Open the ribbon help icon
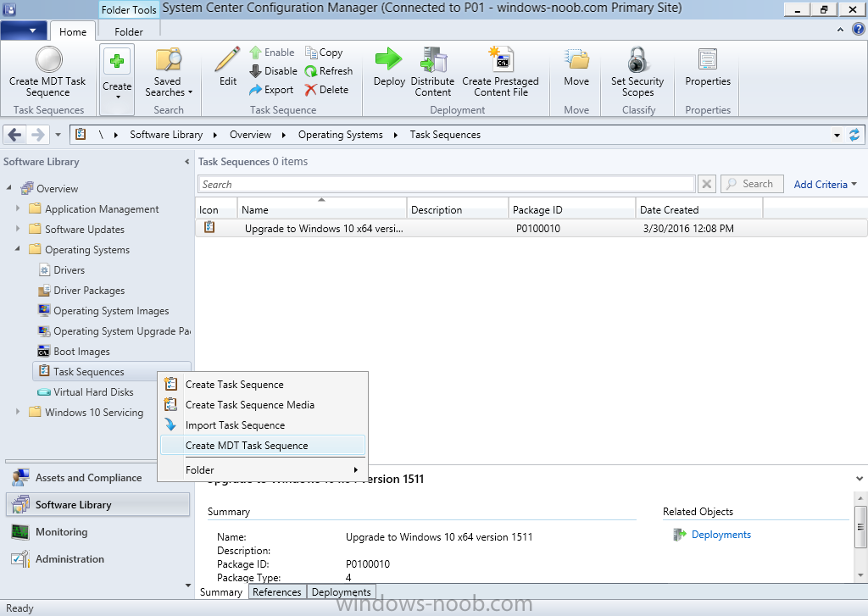The height and width of the screenshot is (616, 868). point(859,30)
